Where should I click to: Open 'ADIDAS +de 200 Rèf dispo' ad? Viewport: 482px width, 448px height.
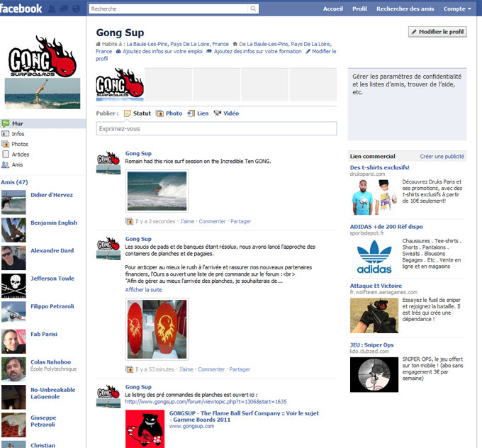click(x=386, y=227)
